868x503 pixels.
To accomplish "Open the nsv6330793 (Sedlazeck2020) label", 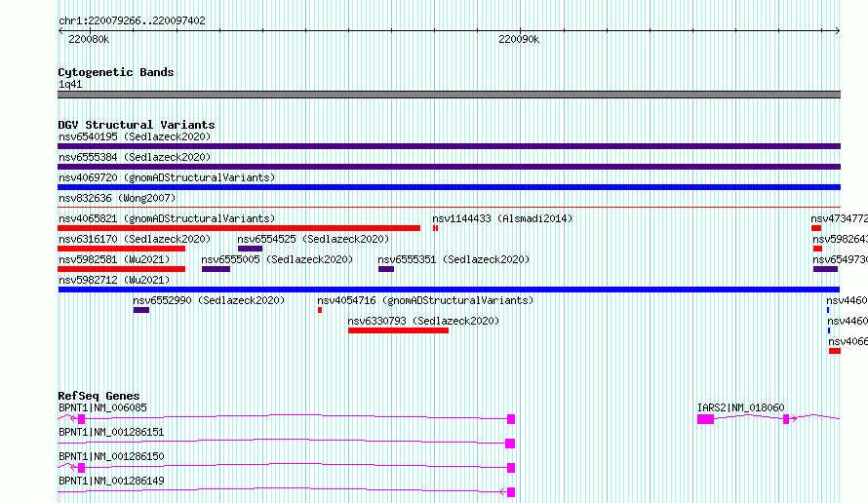I will pyautogui.click(x=423, y=321).
